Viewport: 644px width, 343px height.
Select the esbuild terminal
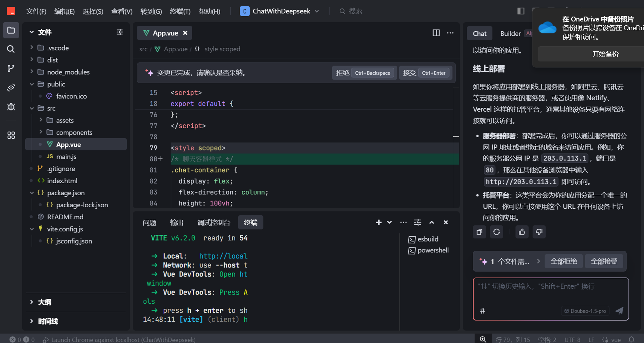coord(423,239)
